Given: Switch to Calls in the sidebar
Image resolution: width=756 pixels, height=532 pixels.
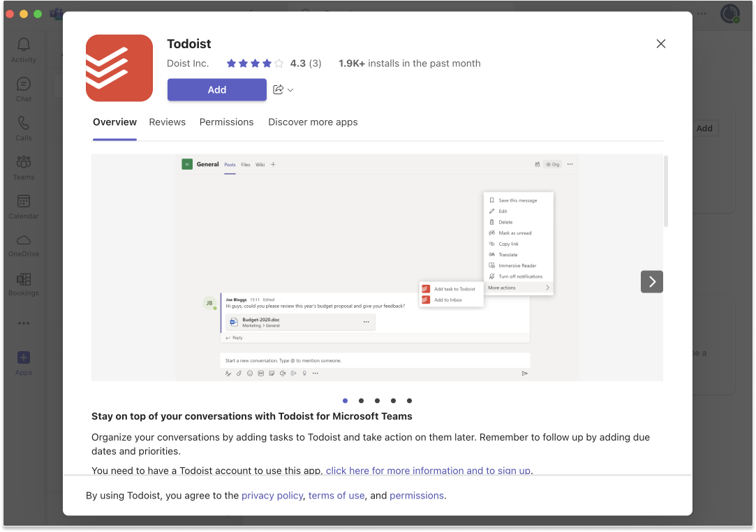Looking at the screenshot, I should click(x=23, y=127).
